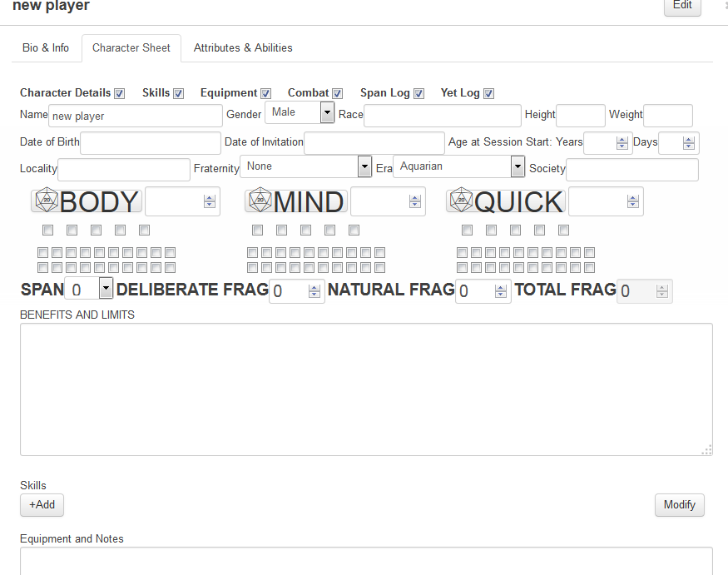Click the Date of Birth field
Image resolution: width=728 pixels, height=575 pixels.
(x=151, y=143)
